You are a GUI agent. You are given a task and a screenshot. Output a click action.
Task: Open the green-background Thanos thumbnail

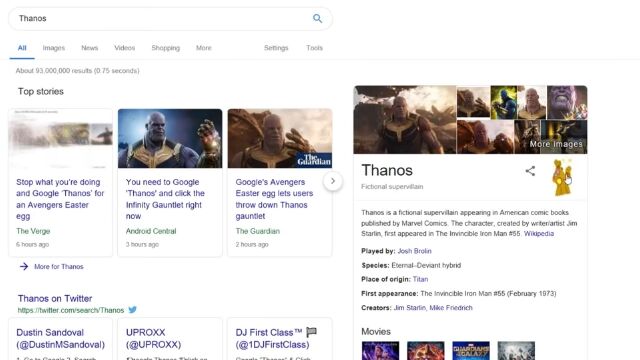(504, 102)
